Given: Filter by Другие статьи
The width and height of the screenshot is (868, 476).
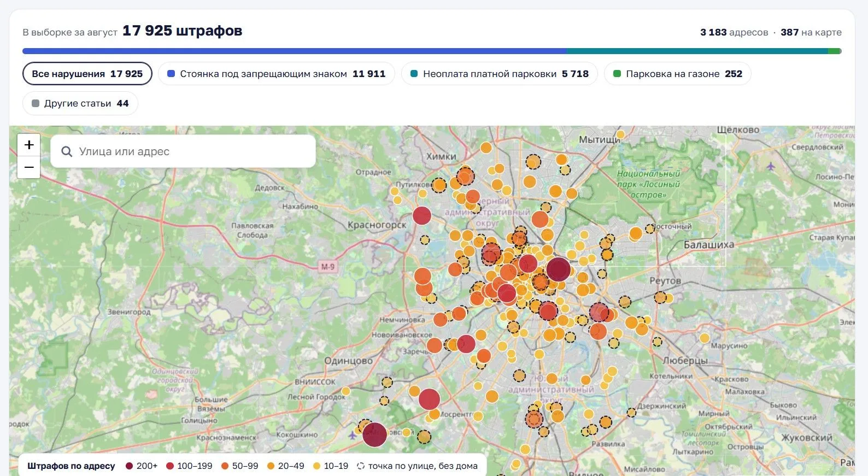Looking at the screenshot, I should (x=80, y=103).
